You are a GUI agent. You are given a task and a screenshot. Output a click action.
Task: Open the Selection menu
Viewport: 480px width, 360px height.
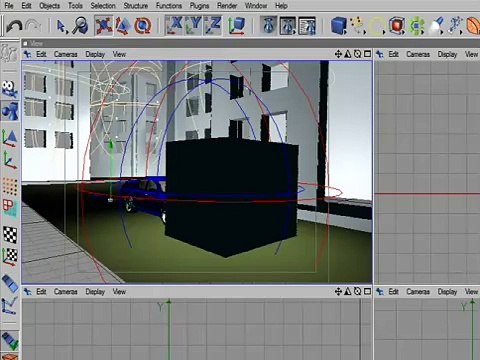point(103,6)
